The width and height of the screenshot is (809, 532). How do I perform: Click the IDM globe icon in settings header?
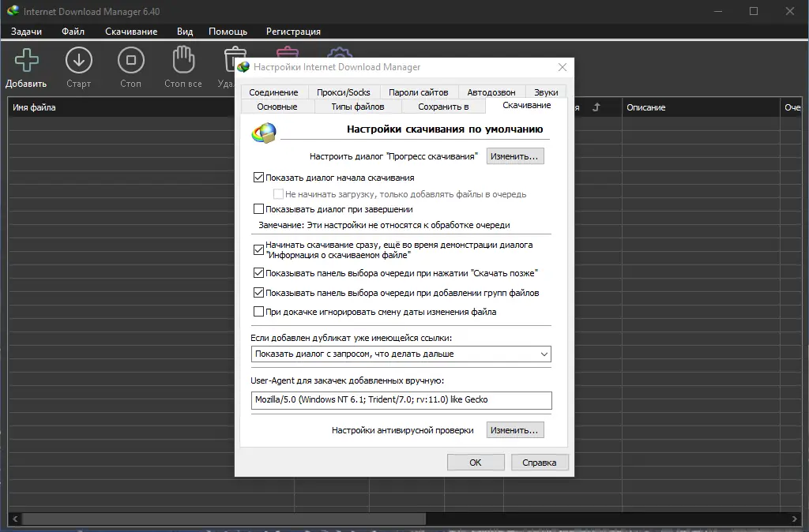264,133
